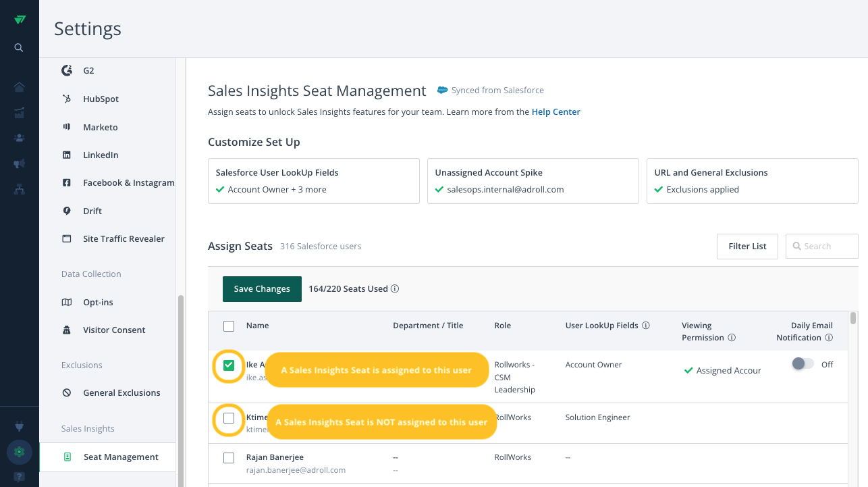Click the Visitor Consent person icon
The image size is (868, 487).
[67, 330]
